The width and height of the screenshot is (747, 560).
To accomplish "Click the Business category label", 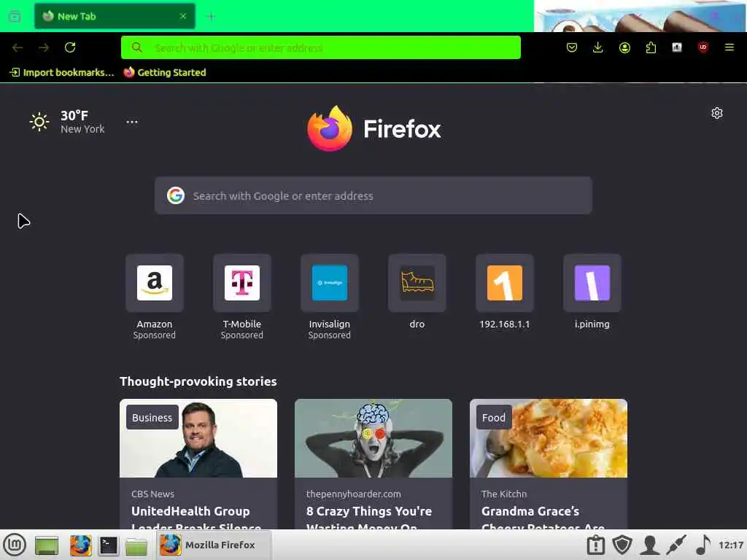I will click(152, 418).
